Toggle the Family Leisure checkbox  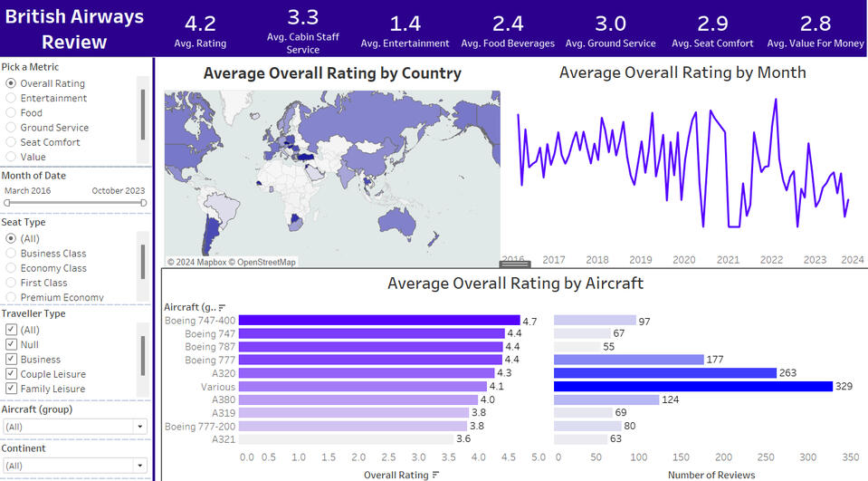tap(11, 389)
